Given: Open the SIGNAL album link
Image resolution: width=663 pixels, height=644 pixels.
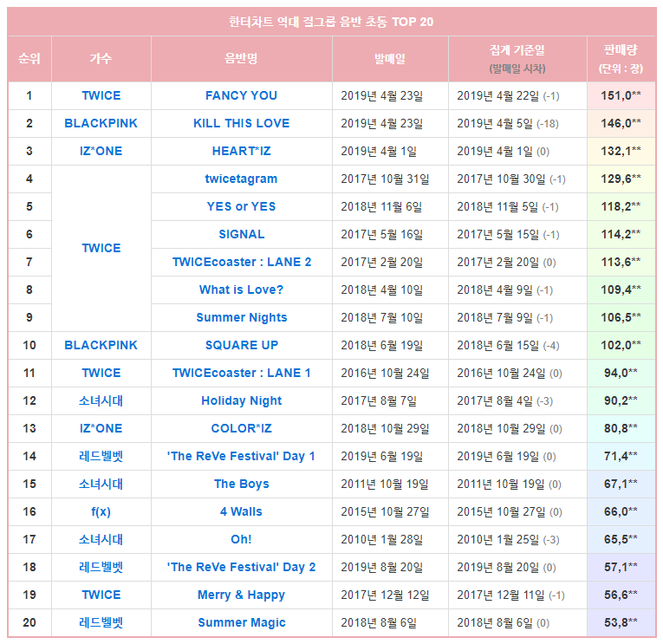Looking at the screenshot, I should pos(242,234).
